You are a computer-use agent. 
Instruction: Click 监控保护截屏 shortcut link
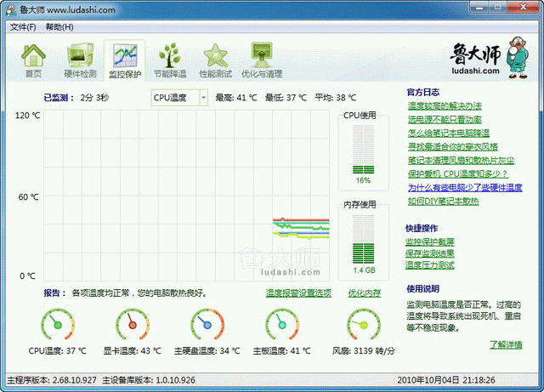(x=430, y=241)
